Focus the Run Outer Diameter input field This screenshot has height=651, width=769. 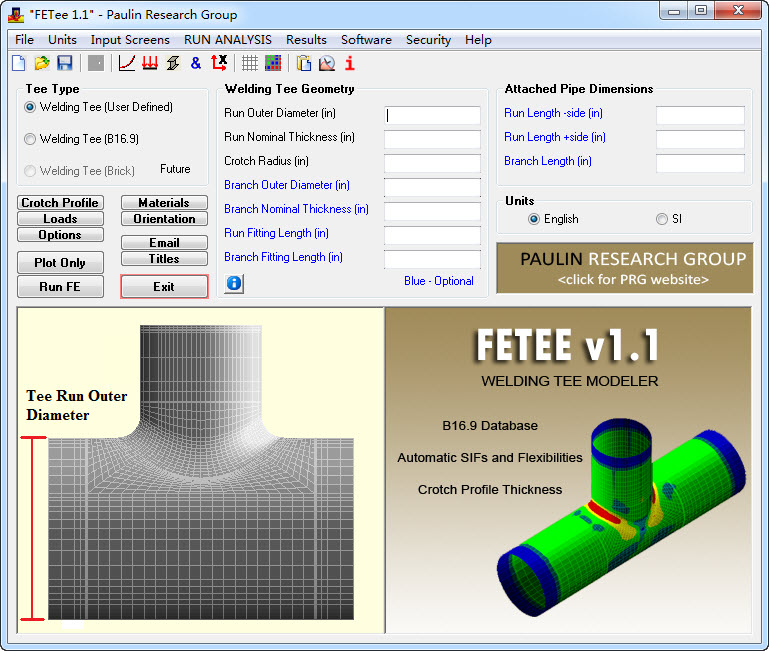coord(432,115)
